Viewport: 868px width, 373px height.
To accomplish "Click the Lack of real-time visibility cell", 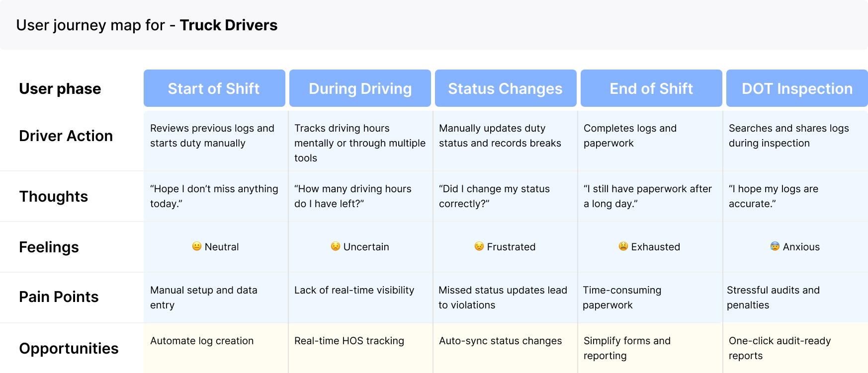I will (x=360, y=298).
